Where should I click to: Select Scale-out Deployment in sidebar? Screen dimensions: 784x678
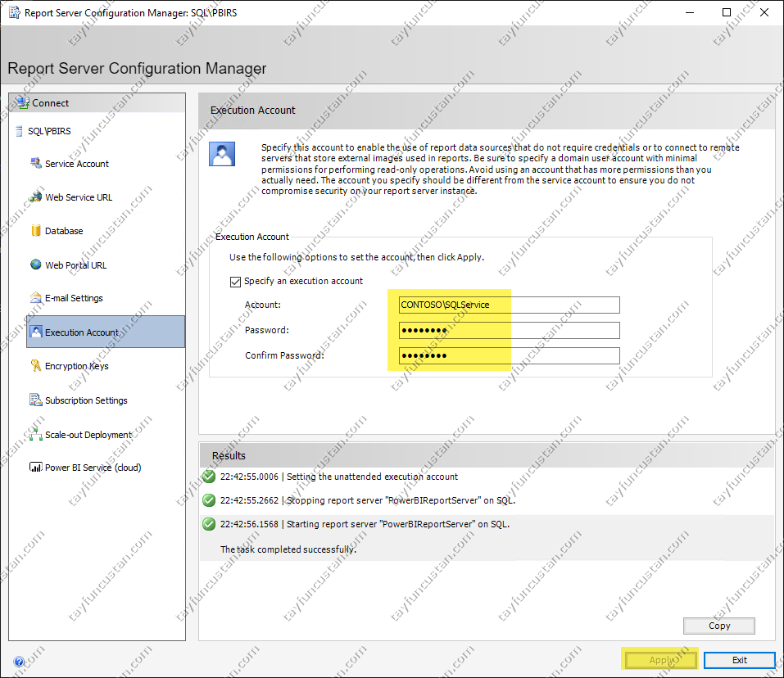pos(88,435)
